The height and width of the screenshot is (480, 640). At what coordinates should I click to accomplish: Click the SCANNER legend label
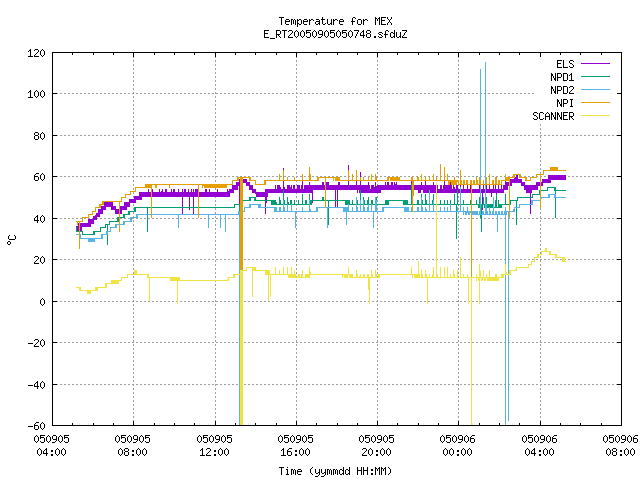tap(553, 116)
